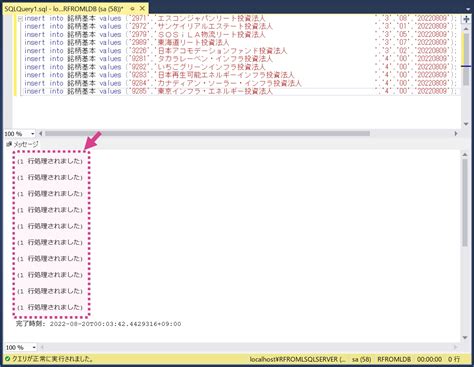474x367 pixels.
Task: Click the editor horizontal scroll left arrow
Action: 41,134
